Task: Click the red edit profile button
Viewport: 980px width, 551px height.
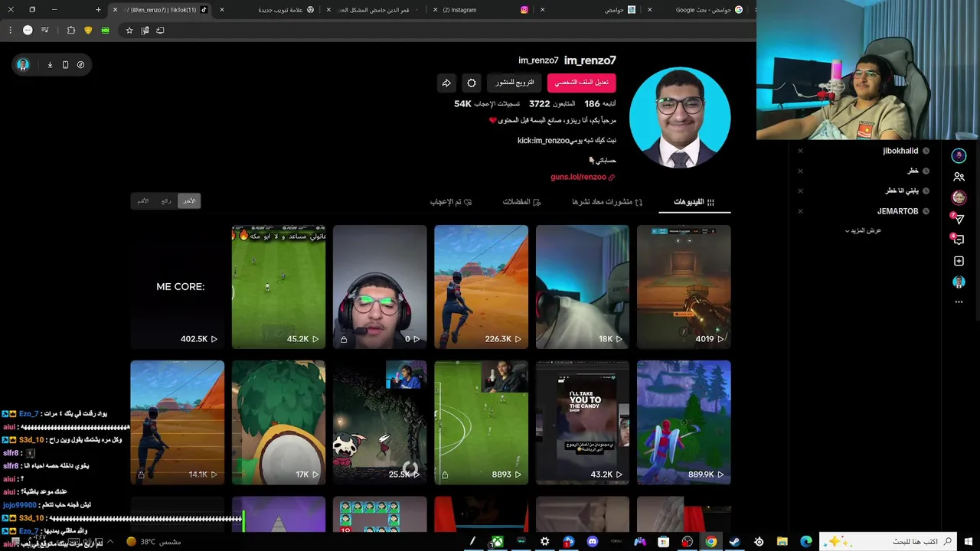Action: (x=582, y=83)
